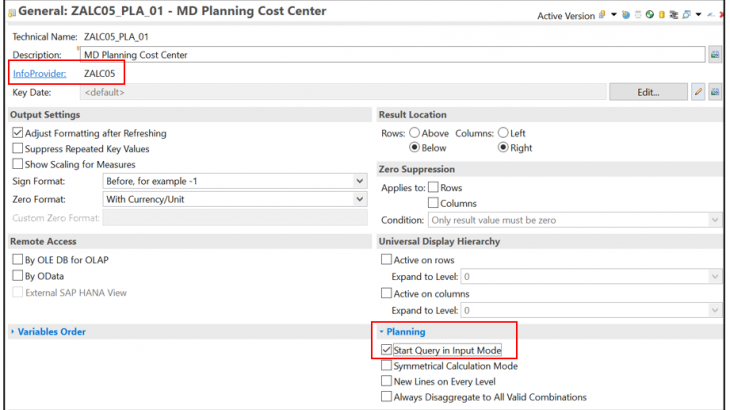Tick the By OData checkbox

click(17, 275)
